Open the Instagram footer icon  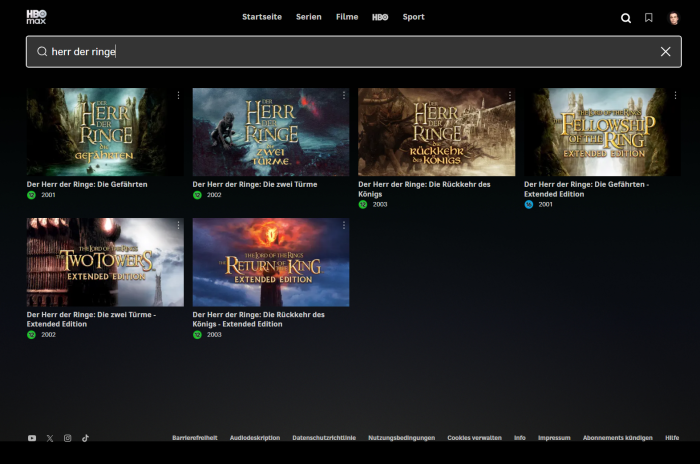click(67, 438)
